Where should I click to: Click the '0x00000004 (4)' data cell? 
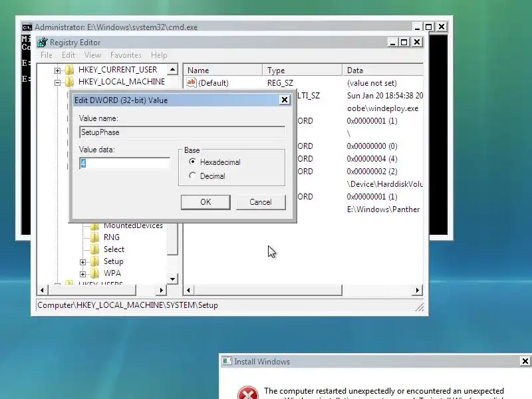(372, 159)
